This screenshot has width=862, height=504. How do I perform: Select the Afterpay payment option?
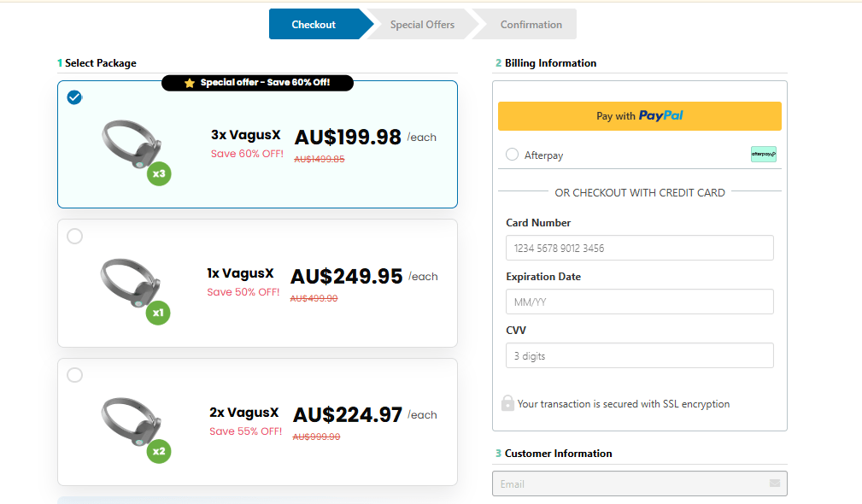point(512,155)
